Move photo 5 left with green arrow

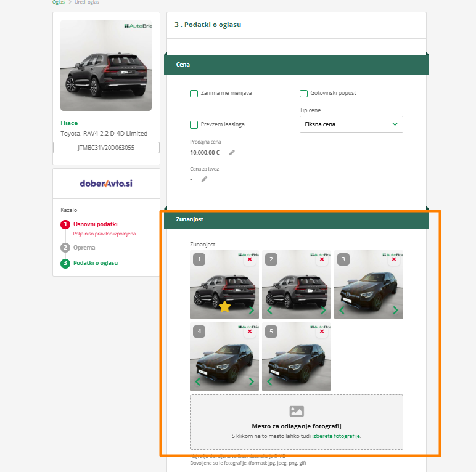pos(269,381)
